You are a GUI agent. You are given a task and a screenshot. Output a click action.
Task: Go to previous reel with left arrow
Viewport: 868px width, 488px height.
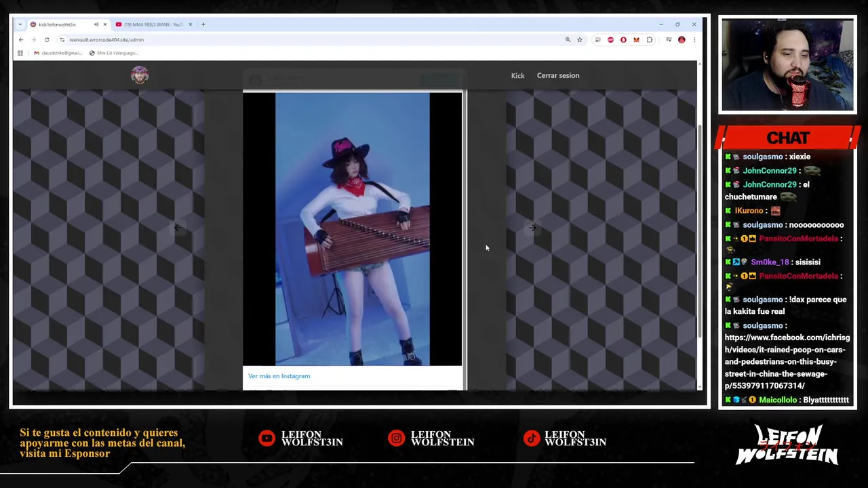coord(177,228)
